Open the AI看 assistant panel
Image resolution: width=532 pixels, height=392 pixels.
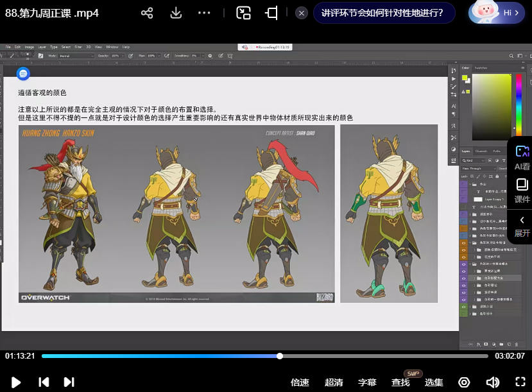(x=522, y=157)
